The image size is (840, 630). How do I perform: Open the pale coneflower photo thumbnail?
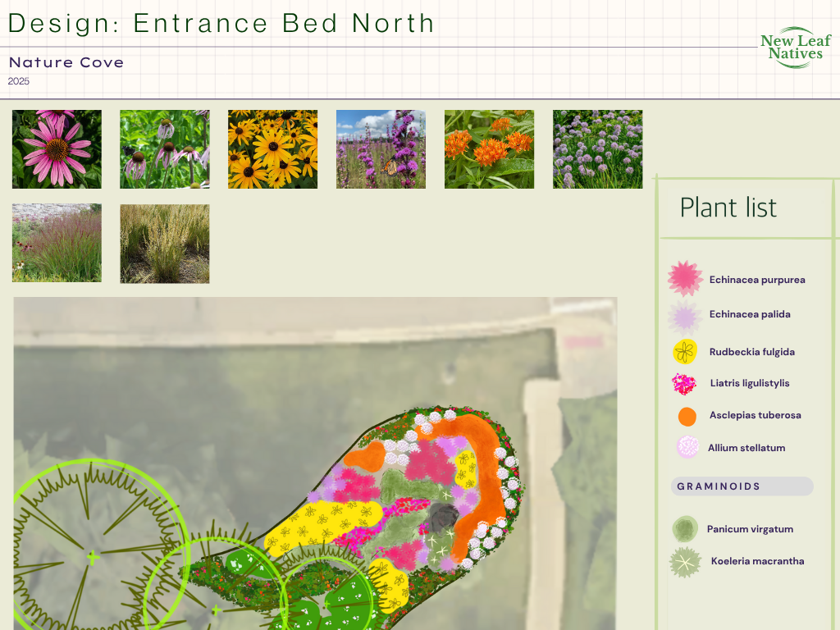(164, 149)
